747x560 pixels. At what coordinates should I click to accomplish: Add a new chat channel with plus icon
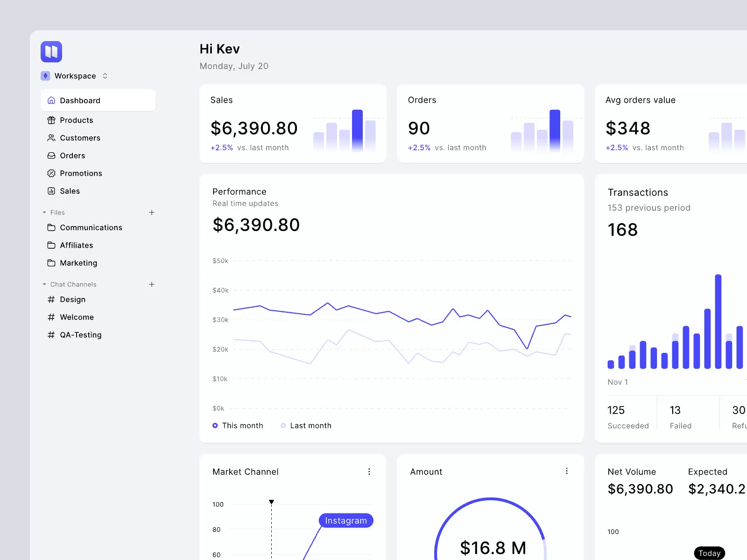pos(152,285)
